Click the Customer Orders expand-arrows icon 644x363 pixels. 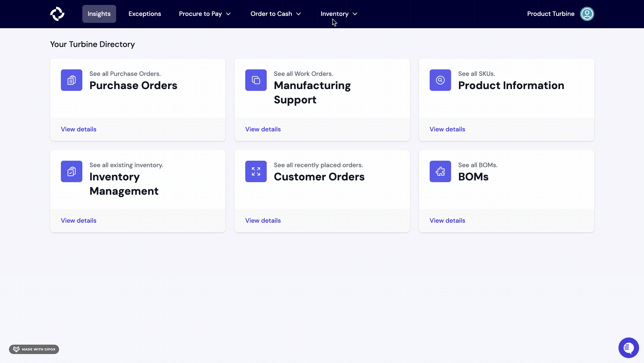coord(256,171)
